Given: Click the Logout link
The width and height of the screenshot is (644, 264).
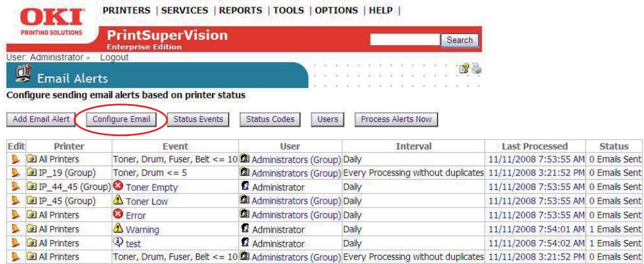Looking at the screenshot, I should point(114,57).
